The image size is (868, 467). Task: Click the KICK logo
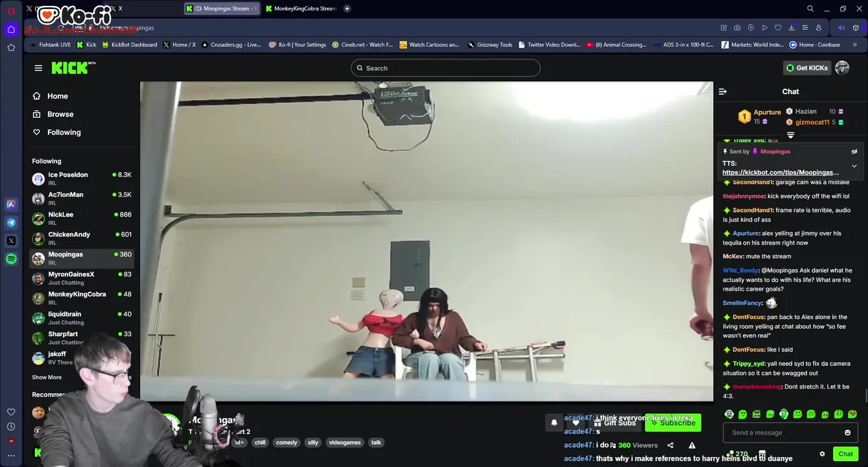pyautogui.click(x=73, y=68)
